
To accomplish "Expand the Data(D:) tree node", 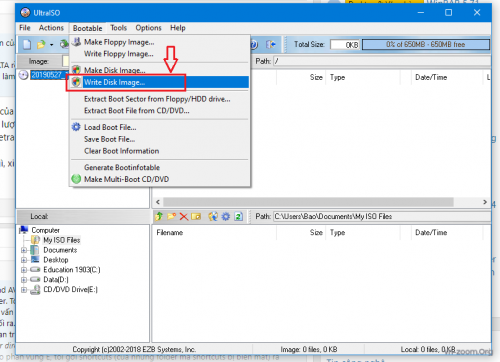I will click(x=24, y=280).
